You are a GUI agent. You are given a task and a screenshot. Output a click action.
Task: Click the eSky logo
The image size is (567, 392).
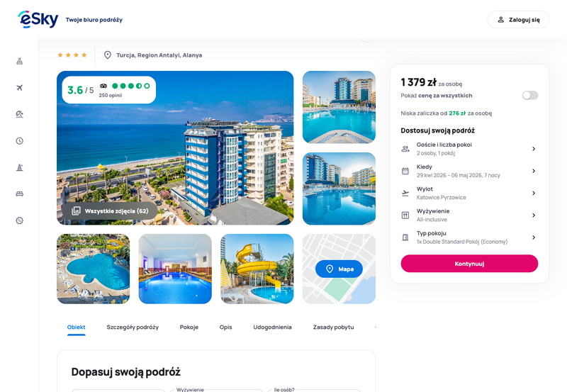[x=38, y=19]
